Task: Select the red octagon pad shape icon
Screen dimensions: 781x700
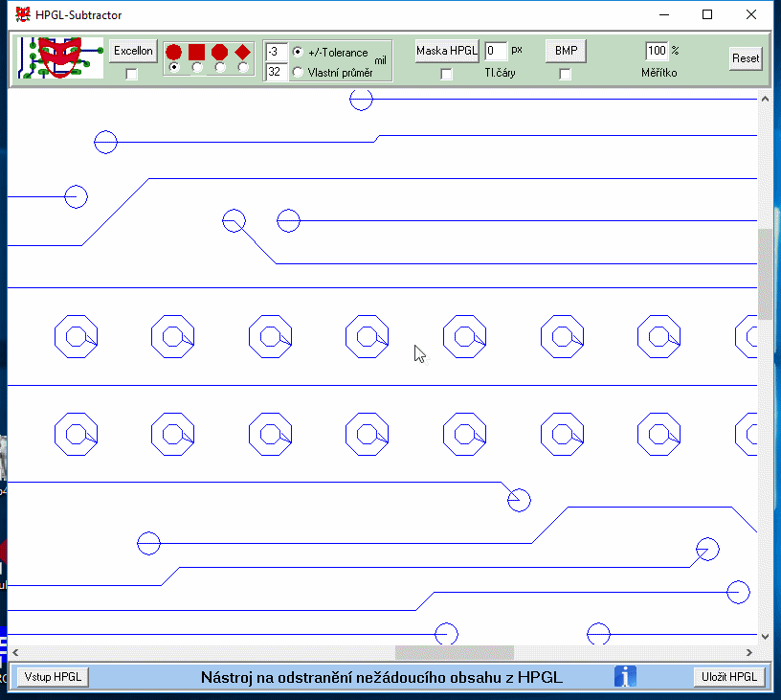Action: tap(220, 52)
